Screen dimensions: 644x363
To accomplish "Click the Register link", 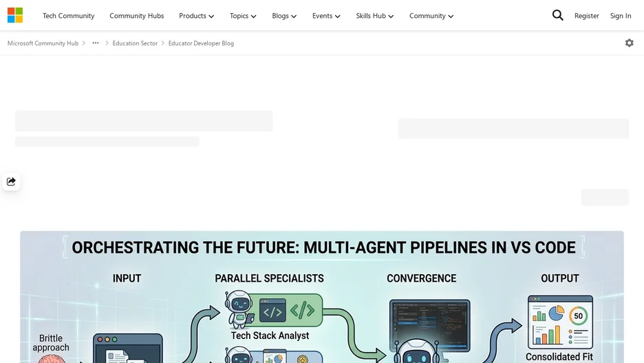I will [586, 16].
